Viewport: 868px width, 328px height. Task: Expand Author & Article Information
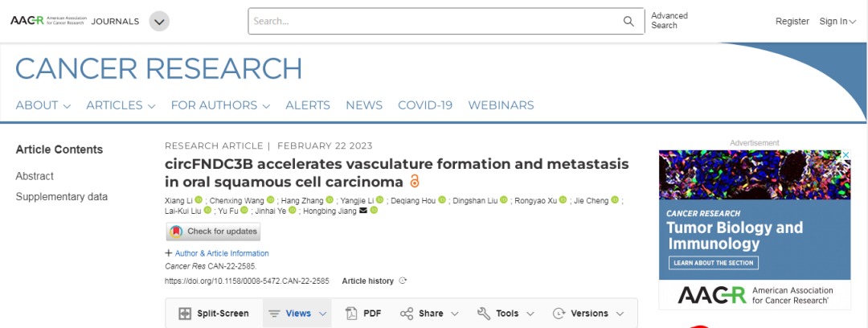point(215,253)
